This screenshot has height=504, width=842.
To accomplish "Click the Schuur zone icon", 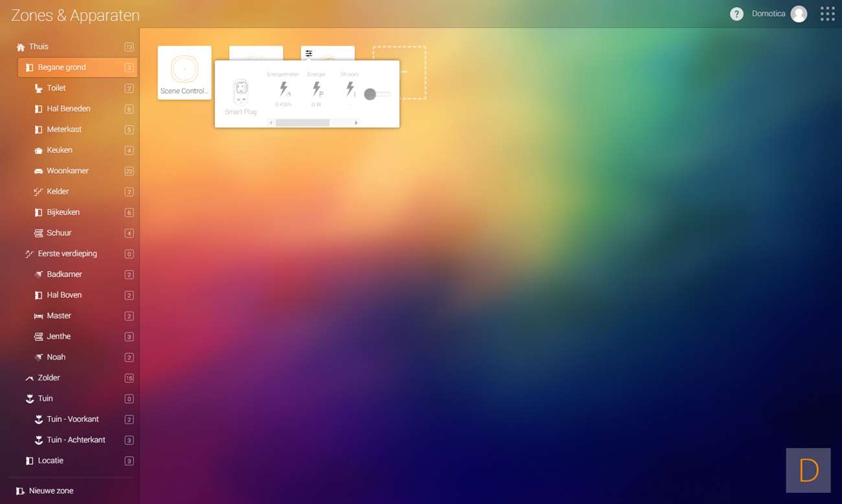I will (x=39, y=233).
